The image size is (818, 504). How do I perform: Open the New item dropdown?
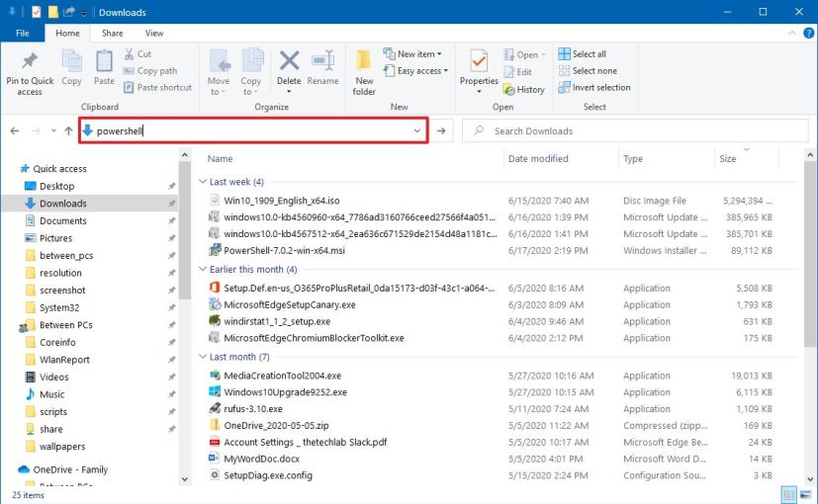pyautogui.click(x=412, y=53)
